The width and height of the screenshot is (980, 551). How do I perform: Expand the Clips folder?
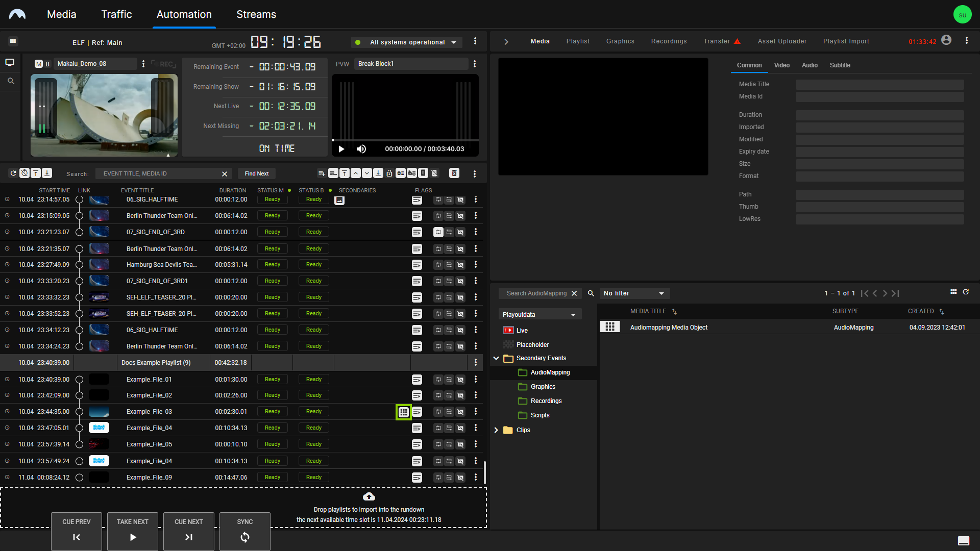click(x=496, y=430)
